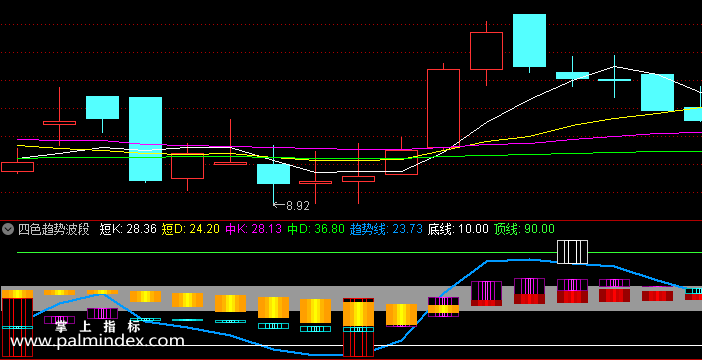Click the 8.92 low price marker
This screenshot has height=360, width=702.
pos(291,206)
